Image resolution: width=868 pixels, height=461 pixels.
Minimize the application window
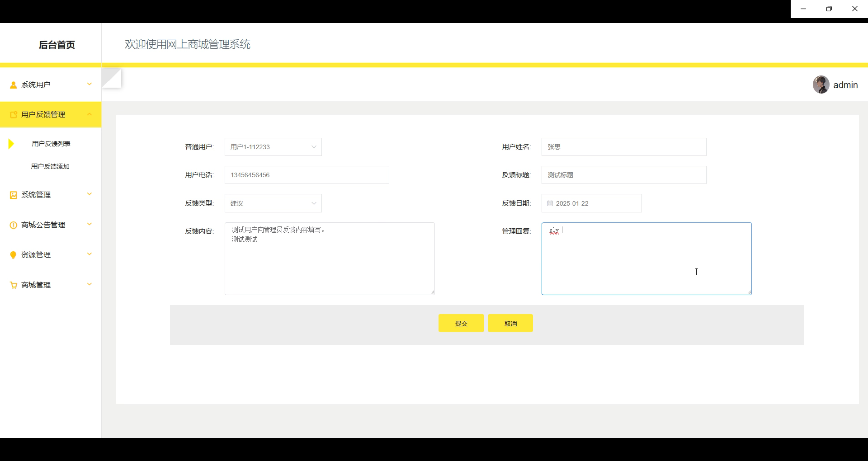tap(803, 9)
